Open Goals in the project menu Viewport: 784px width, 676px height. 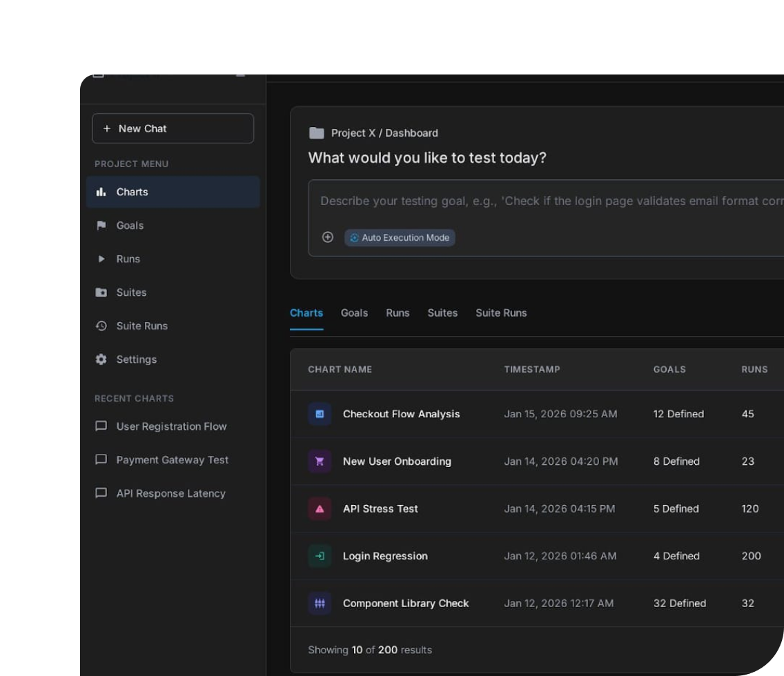pos(130,226)
